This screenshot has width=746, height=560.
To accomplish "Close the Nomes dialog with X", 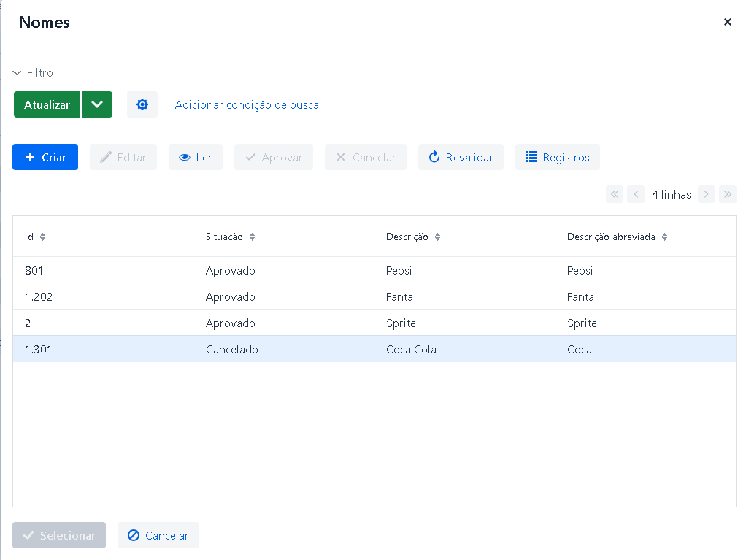I will click(728, 22).
